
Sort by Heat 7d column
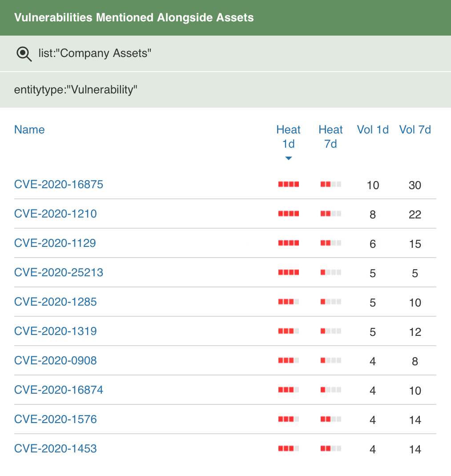[330, 137]
